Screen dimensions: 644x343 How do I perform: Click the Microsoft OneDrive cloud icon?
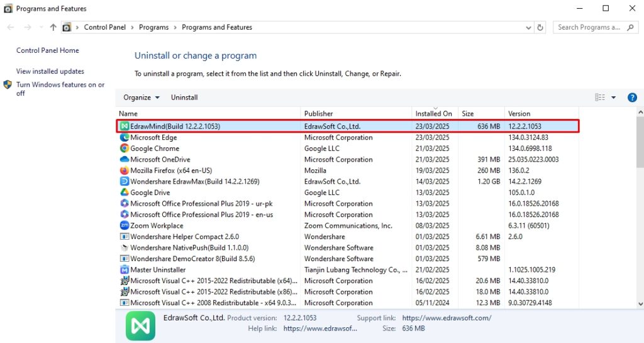pos(124,159)
